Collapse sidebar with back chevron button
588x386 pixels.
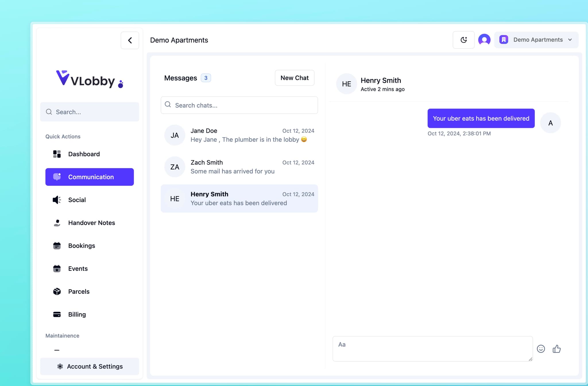click(x=130, y=40)
